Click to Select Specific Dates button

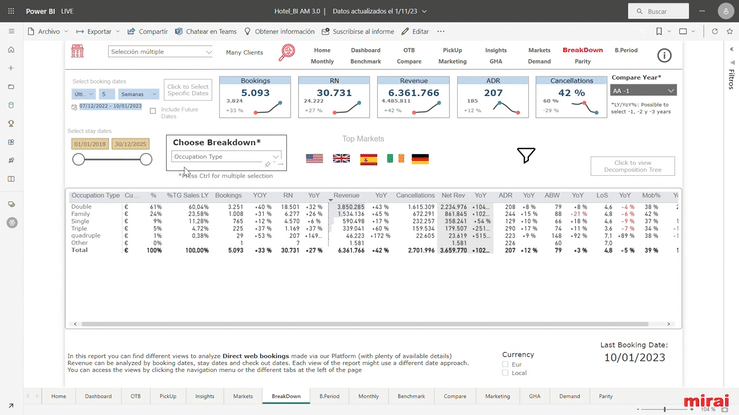pos(188,90)
